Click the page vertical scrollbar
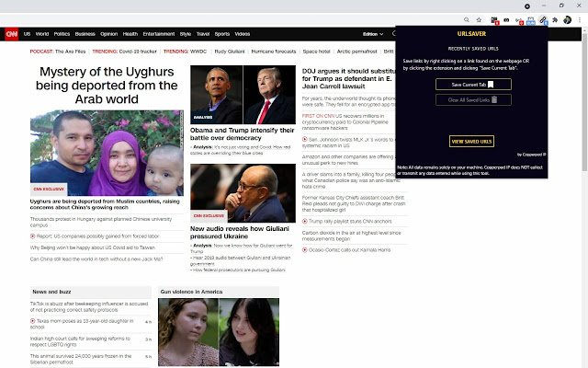588x368 pixels. 584,101
